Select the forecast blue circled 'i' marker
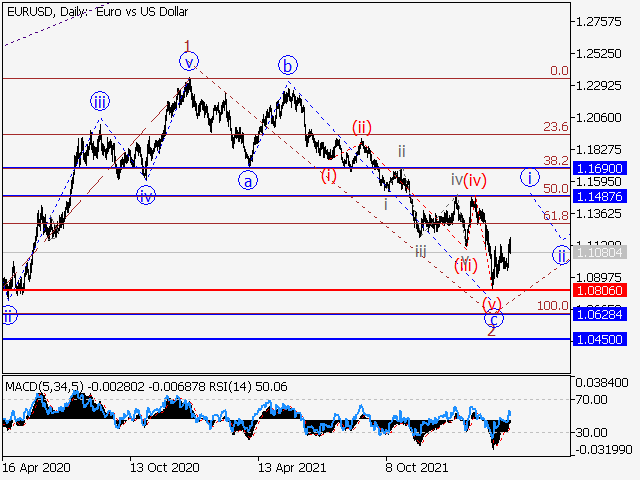 530,178
